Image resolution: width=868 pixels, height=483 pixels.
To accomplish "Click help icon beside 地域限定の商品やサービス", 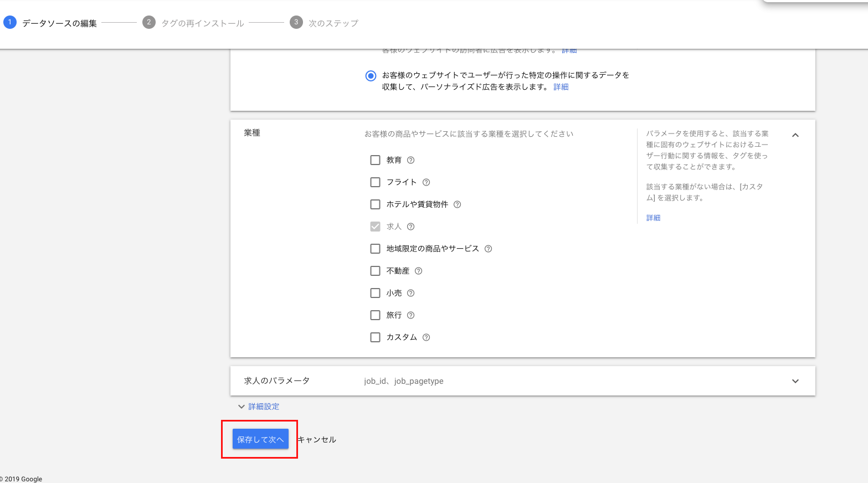I will pos(488,249).
